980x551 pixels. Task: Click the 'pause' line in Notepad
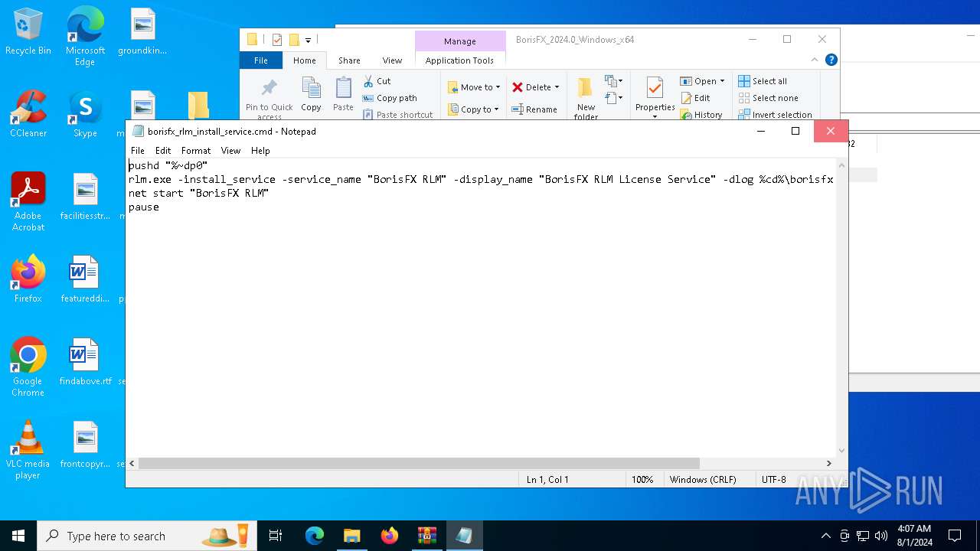coord(144,207)
